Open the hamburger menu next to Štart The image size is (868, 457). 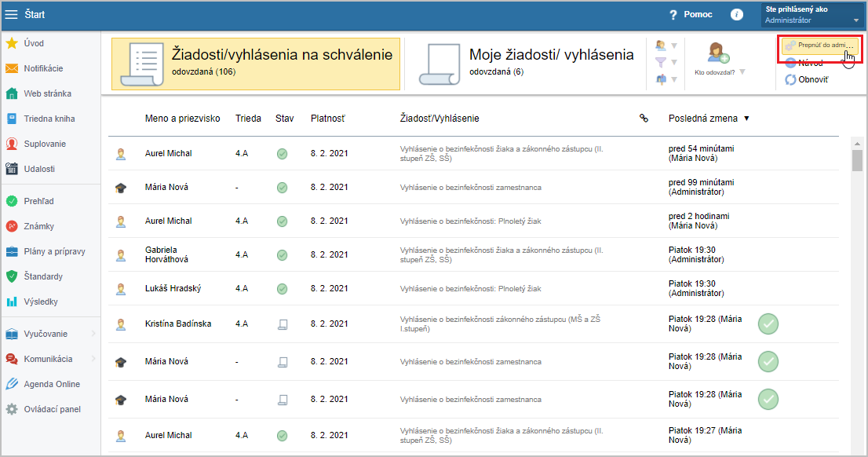pyautogui.click(x=12, y=15)
